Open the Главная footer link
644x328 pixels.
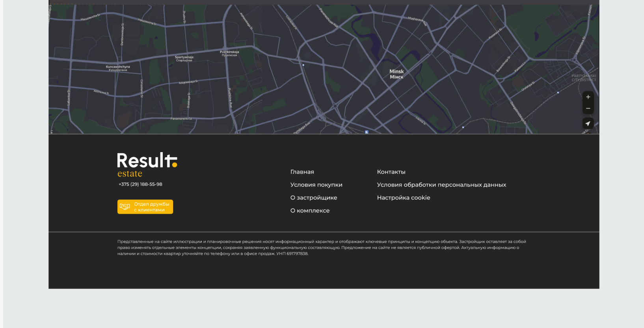coord(302,172)
